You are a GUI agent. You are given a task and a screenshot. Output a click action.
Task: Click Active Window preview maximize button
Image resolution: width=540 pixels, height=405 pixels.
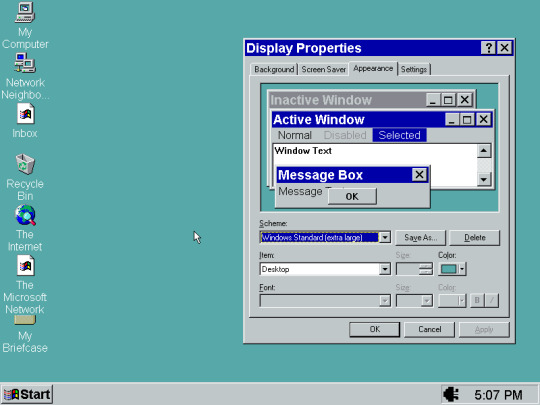pyautogui.click(x=467, y=120)
